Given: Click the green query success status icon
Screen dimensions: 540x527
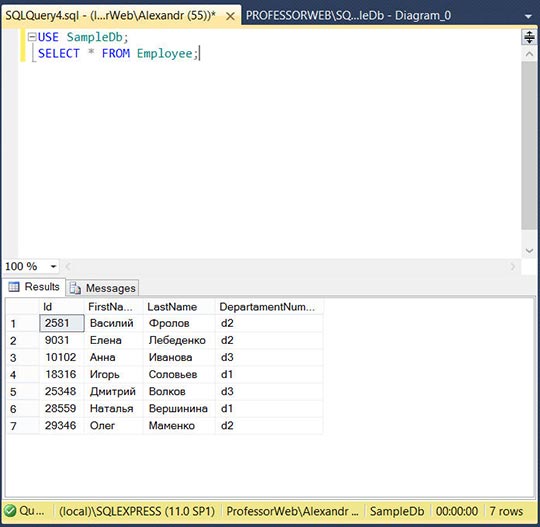Looking at the screenshot, I should (x=10, y=511).
